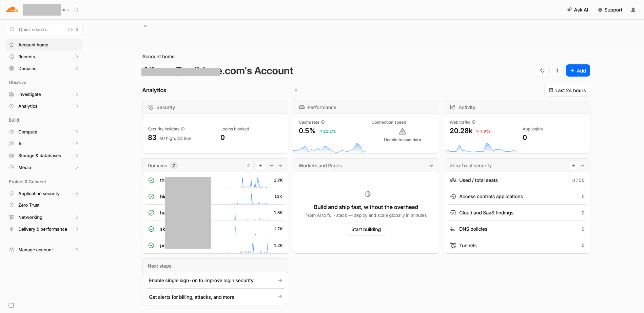Screen dimensions: 644x313
Task: Click Zero Trust security arrow
Action: coord(582,165)
